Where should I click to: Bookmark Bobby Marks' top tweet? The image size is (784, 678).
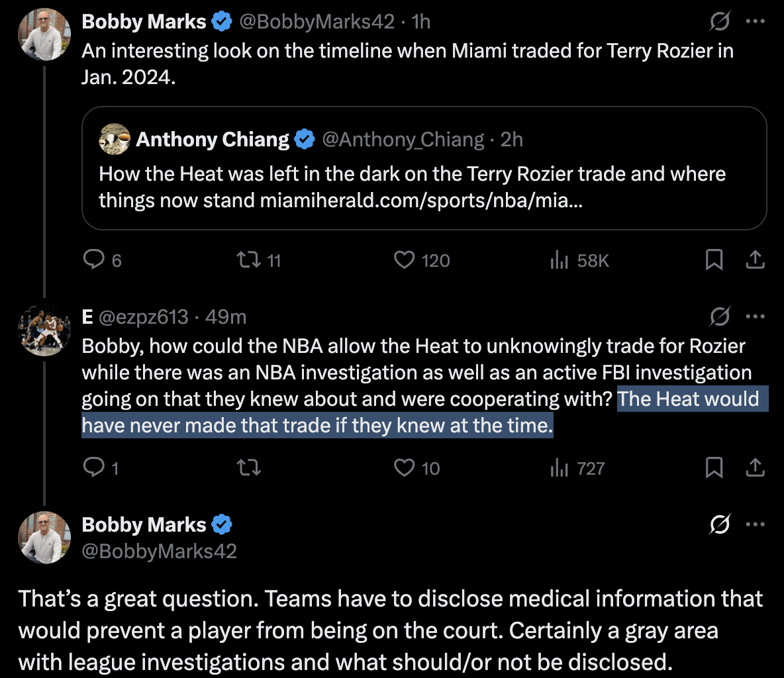tap(714, 260)
